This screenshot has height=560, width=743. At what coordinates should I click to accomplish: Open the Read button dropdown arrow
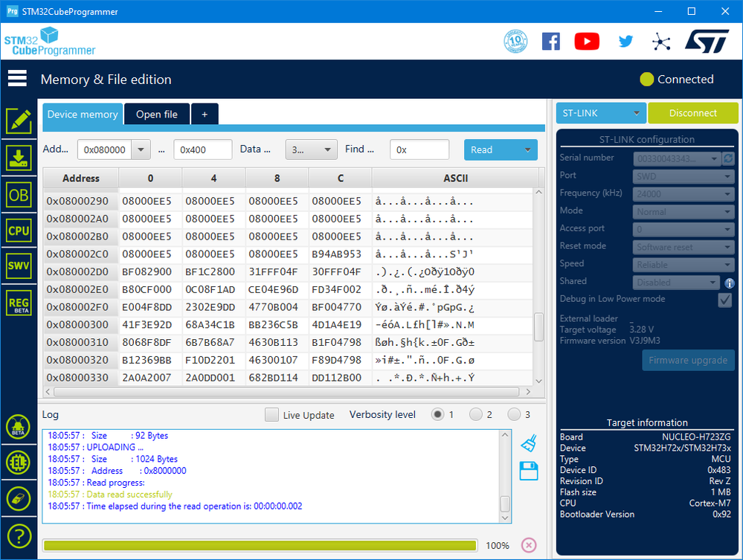pos(527,149)
